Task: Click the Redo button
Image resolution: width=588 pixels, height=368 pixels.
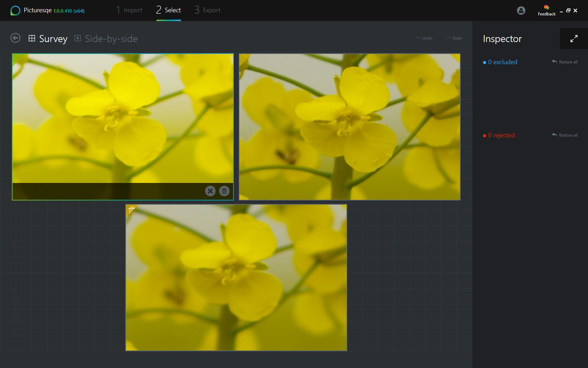Action: tap(454, 38)
